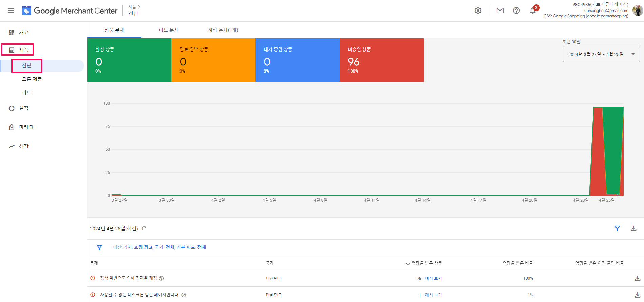Image resolution: width=644 pixels, height=302 pixels.
Task: Click the green 활성 상품 card
Action: point(129,60)
